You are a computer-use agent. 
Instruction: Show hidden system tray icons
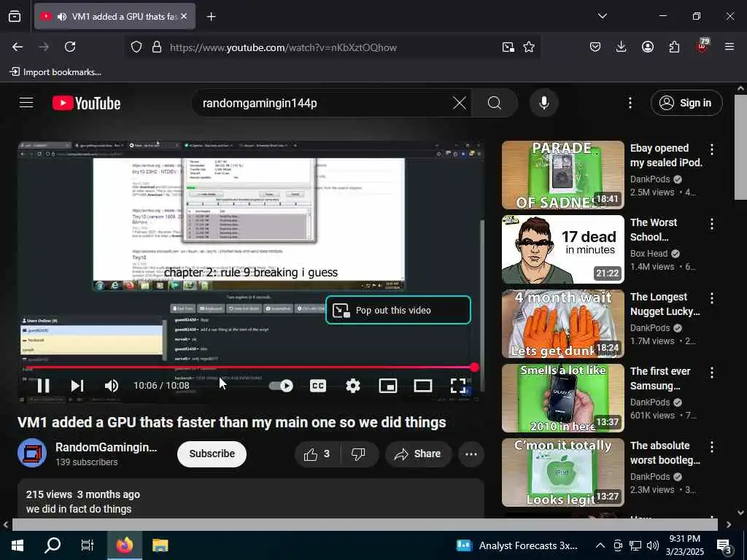[600, 545]
